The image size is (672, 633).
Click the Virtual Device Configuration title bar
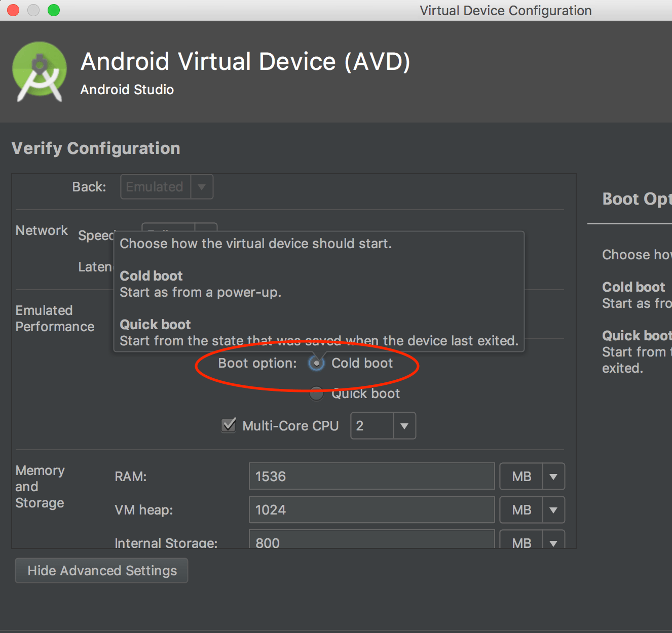(x=505, y=11)
